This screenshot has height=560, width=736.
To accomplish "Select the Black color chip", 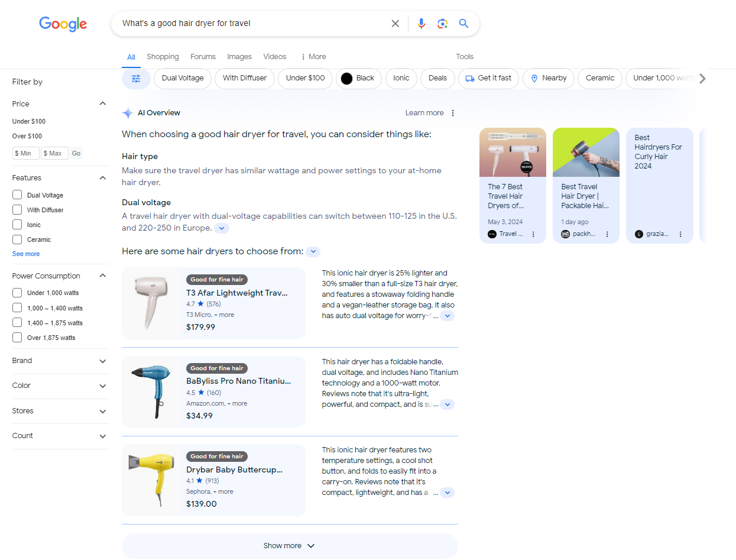I will [358, 78].
